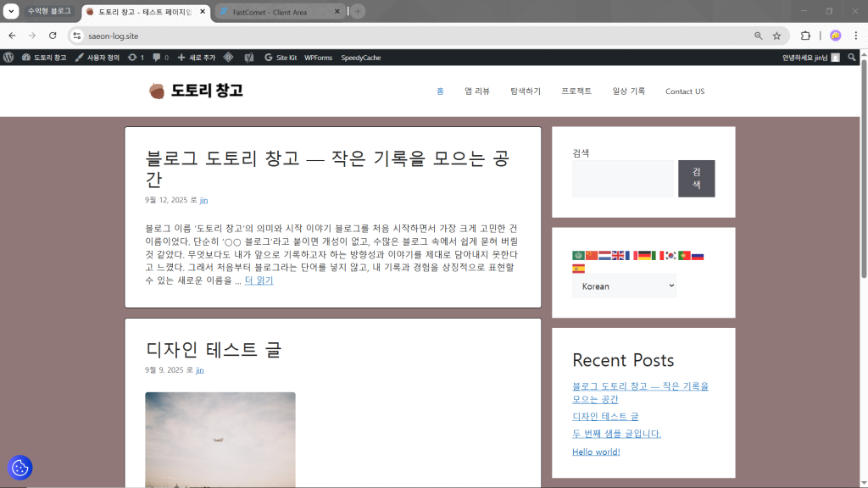
Task: Click the Spanish flag icon
Action: point(578,269)
